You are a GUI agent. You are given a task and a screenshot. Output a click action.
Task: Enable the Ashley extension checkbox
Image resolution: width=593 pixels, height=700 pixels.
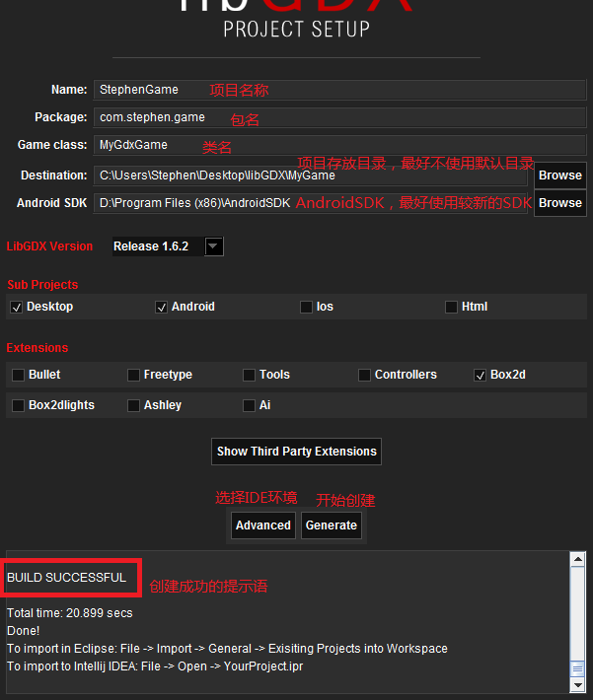point(133,405)
